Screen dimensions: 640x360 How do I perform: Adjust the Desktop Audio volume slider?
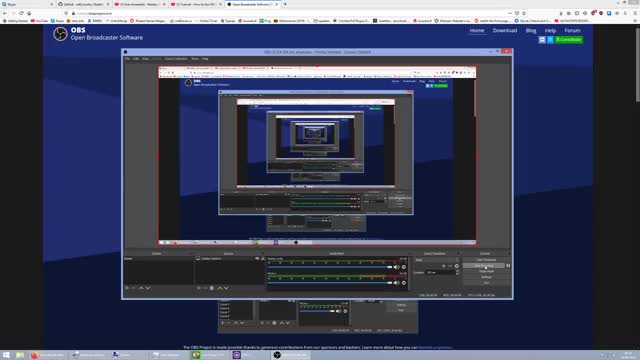click(330, 267)
